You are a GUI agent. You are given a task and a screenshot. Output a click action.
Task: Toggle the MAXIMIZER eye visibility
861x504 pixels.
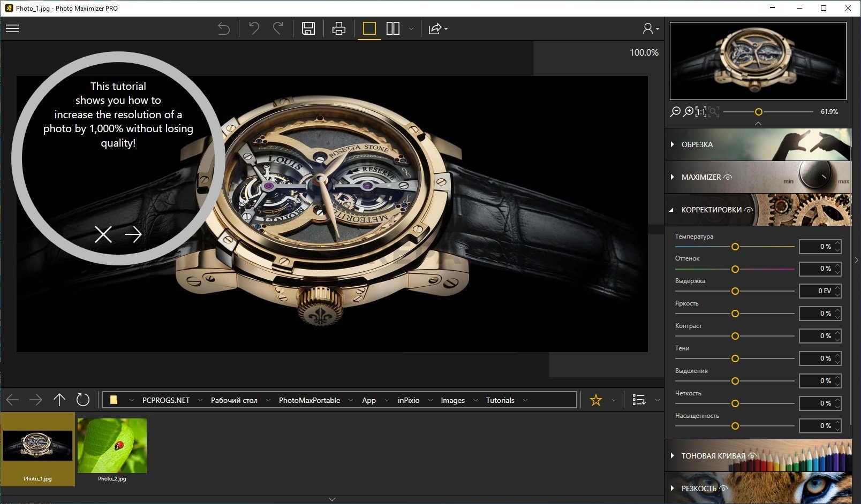pyautogui.click(x=728, y=177)
